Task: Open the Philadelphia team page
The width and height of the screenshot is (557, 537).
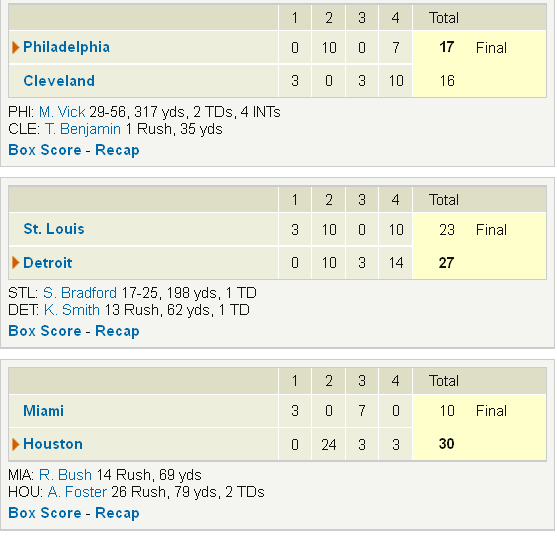Action: (66, 47)
